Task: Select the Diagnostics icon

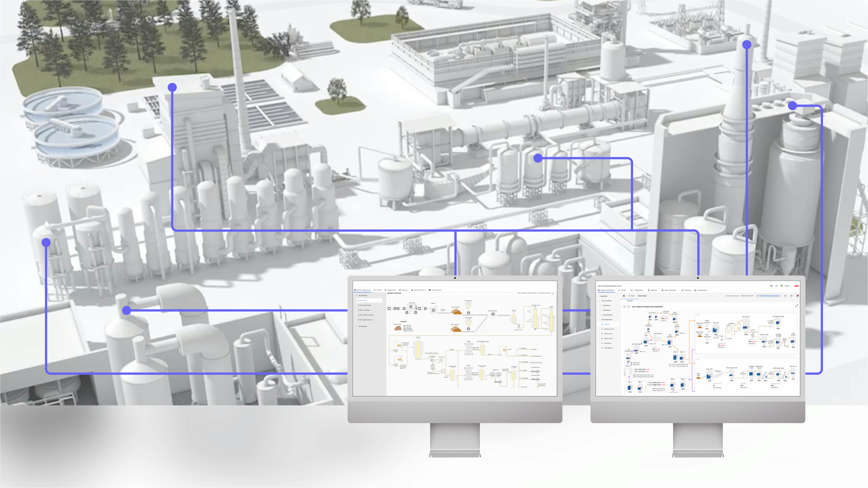Action: (x=386, y=290)
